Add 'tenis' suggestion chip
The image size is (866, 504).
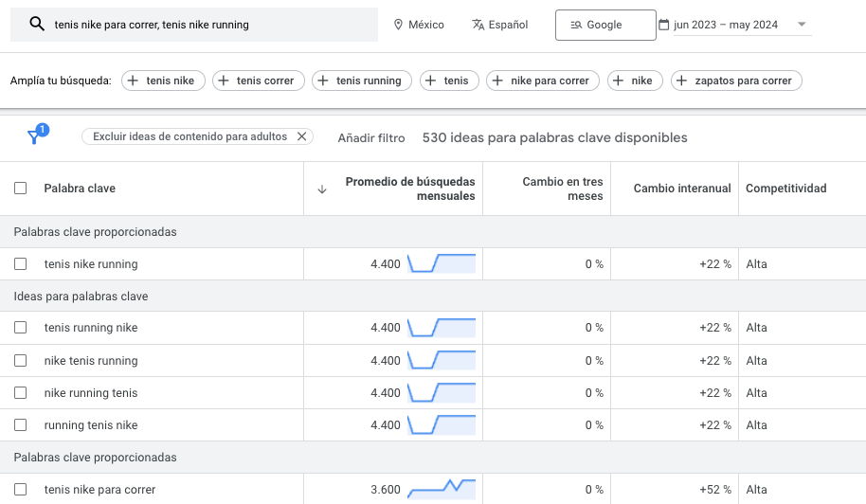(449, 81)
